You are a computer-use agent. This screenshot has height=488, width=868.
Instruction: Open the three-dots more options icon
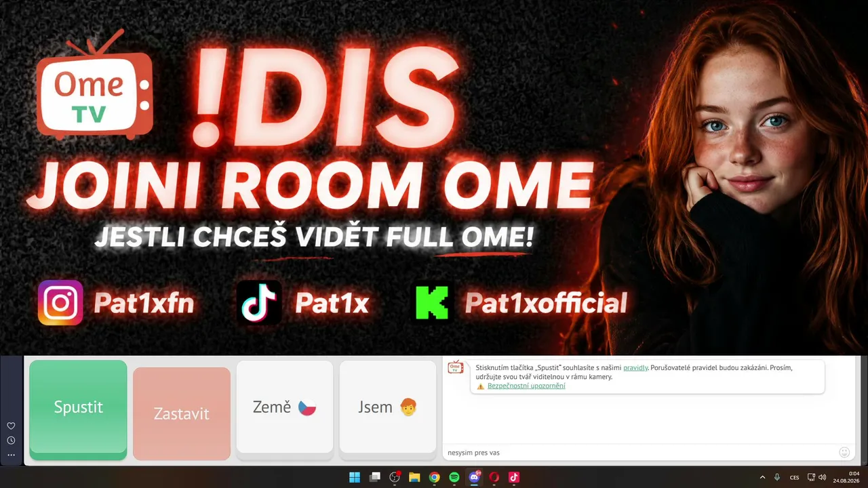pos(11,455)
